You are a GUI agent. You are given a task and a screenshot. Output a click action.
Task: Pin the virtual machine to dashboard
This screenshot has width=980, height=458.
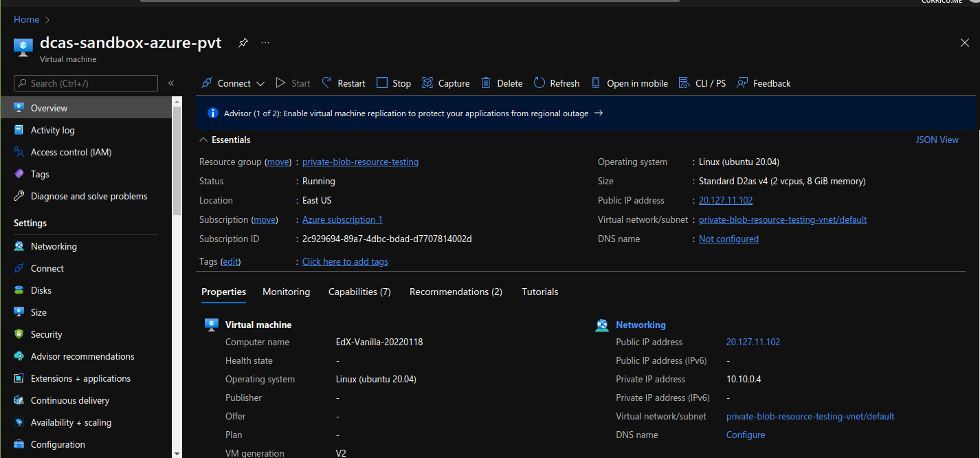[x=243, y=43]
